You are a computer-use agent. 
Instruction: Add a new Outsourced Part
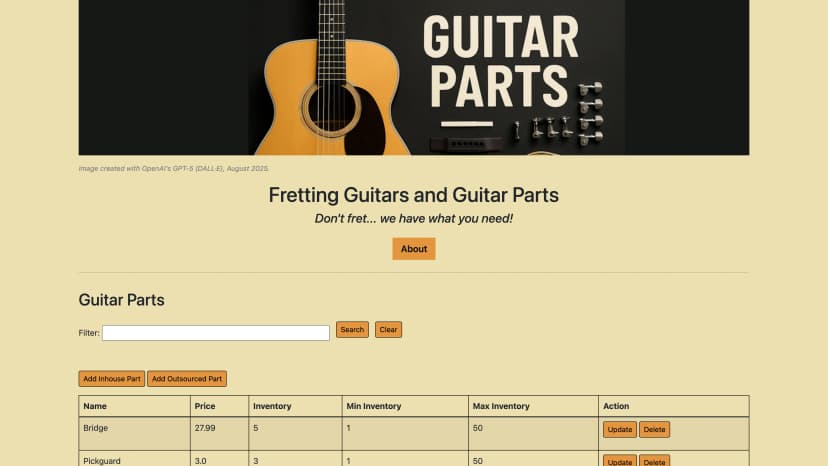187,379
